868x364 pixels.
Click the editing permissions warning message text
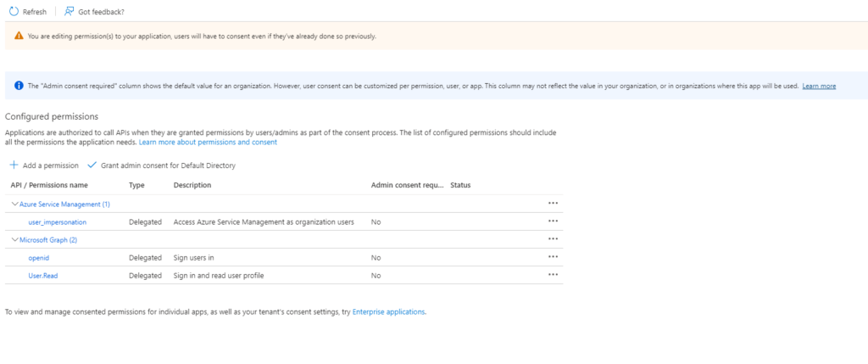[x=202, y=36]
